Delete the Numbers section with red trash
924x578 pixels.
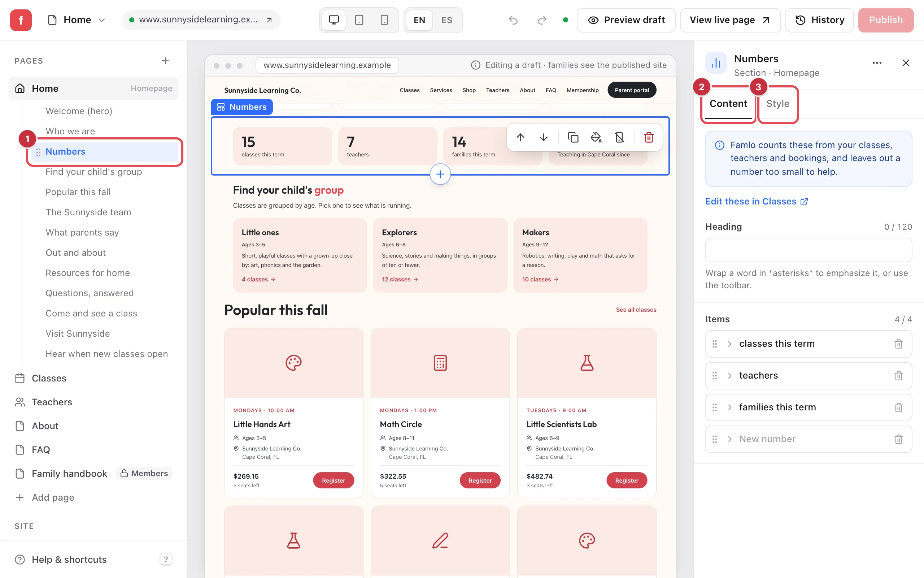coord(649,137)
